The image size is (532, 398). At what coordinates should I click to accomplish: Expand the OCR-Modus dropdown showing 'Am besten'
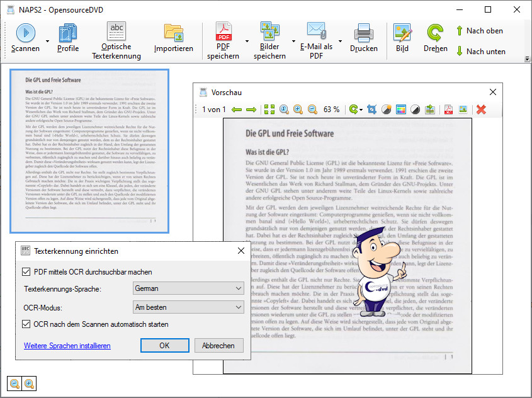[x=188, y=307]
